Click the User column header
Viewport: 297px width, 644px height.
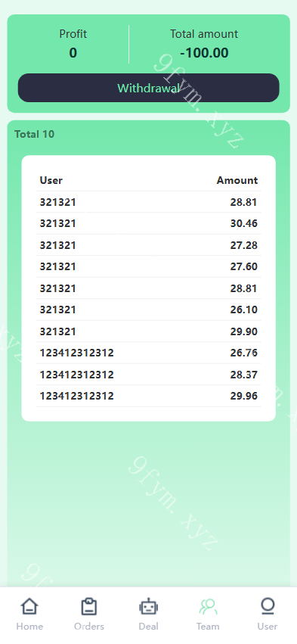(x=51, y=180)
